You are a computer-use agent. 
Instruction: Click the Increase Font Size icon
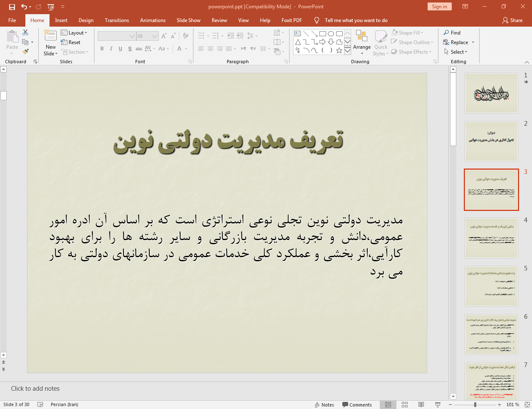[164, 36]
